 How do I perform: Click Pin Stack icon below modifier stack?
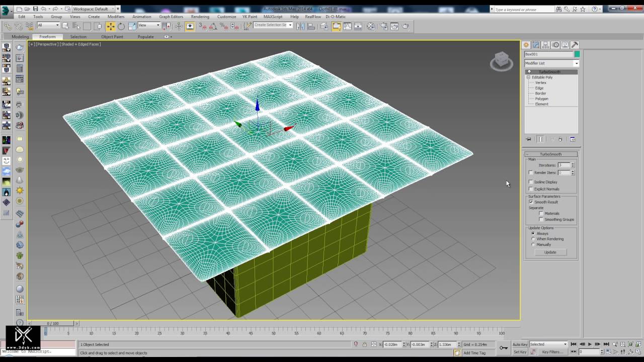(529, 139)
